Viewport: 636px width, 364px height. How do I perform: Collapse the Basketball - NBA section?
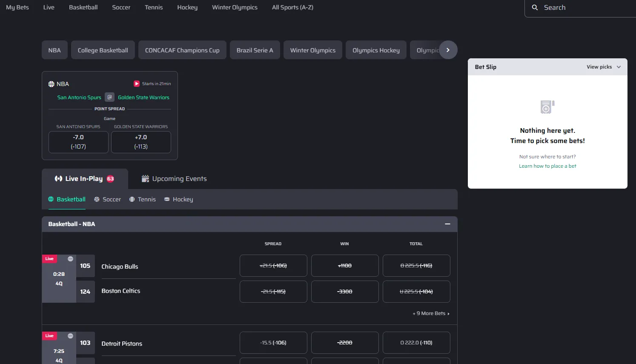[x=447, y=224]
